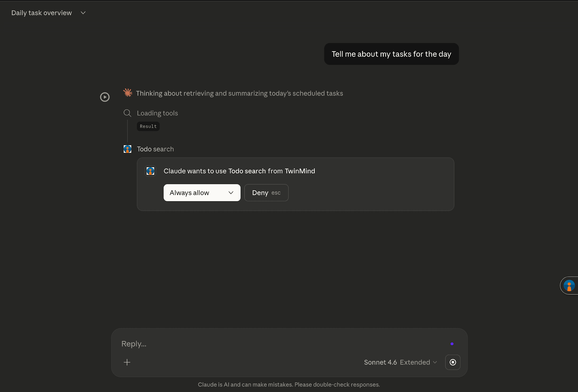Click TwinMind icon beside Todo search row
The image size is (578, 392).
pos(127,149)
